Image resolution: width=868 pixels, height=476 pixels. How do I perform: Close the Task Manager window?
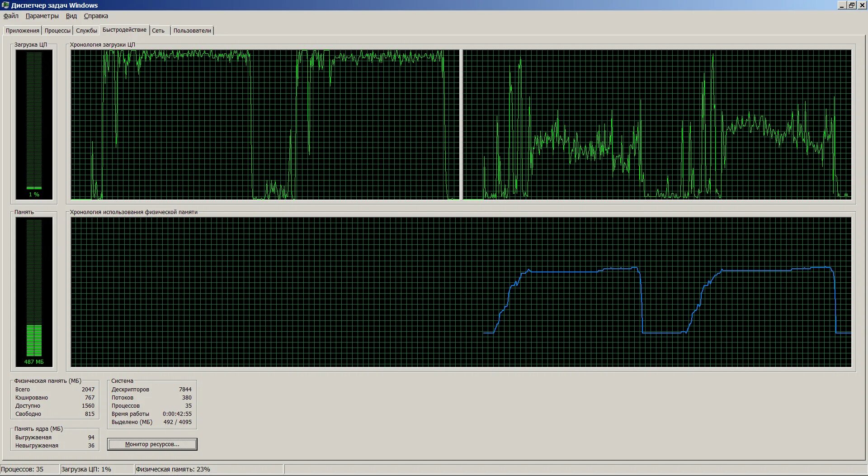click(x=861, y=5)
